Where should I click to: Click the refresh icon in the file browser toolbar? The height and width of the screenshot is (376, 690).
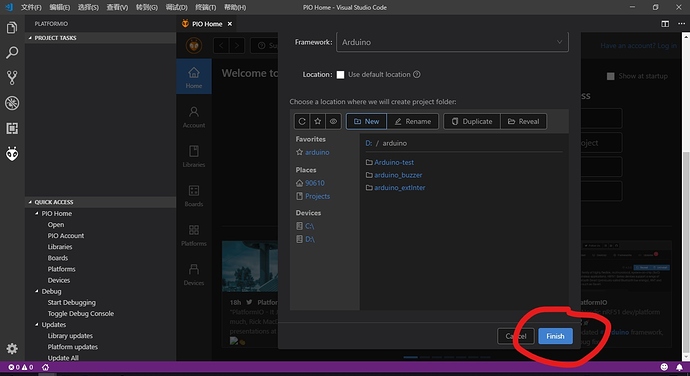coord(302,122)
